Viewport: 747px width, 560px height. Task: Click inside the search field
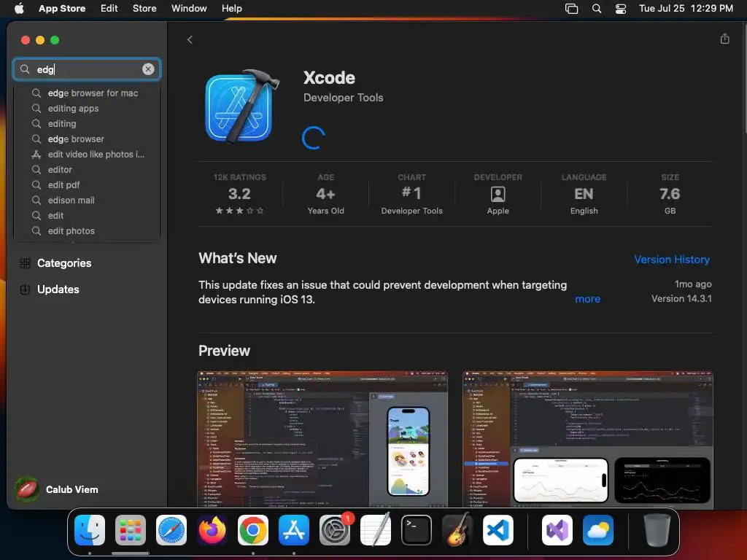[x=88, y=69]
